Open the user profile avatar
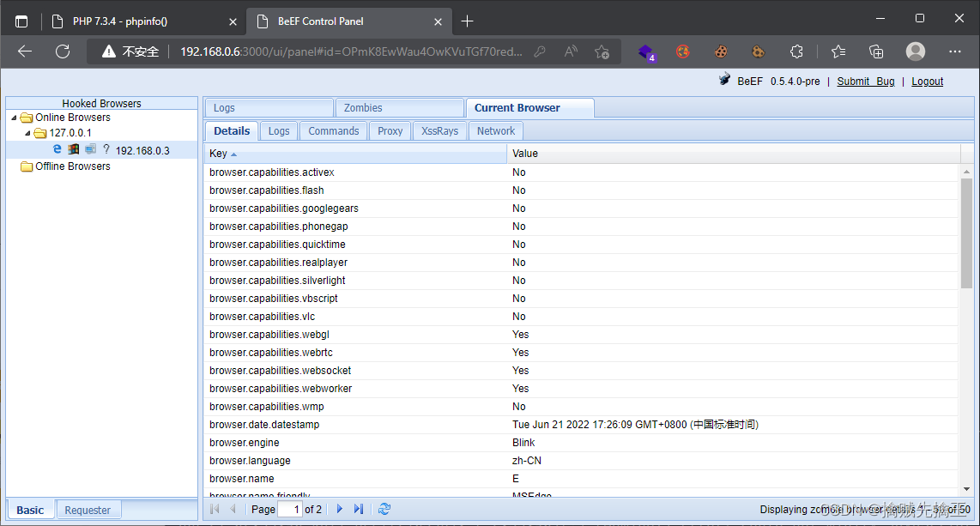Image resolution: width=980 pixels, height=526 pixels. (x=916, y=51)
